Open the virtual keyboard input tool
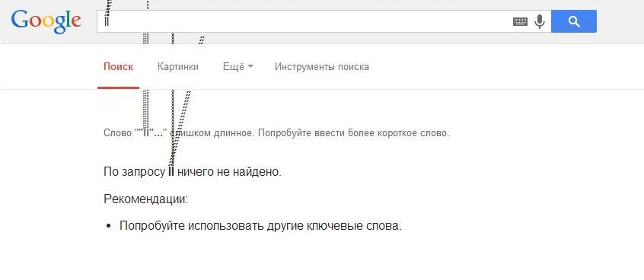644x280 pixels. 520,21
